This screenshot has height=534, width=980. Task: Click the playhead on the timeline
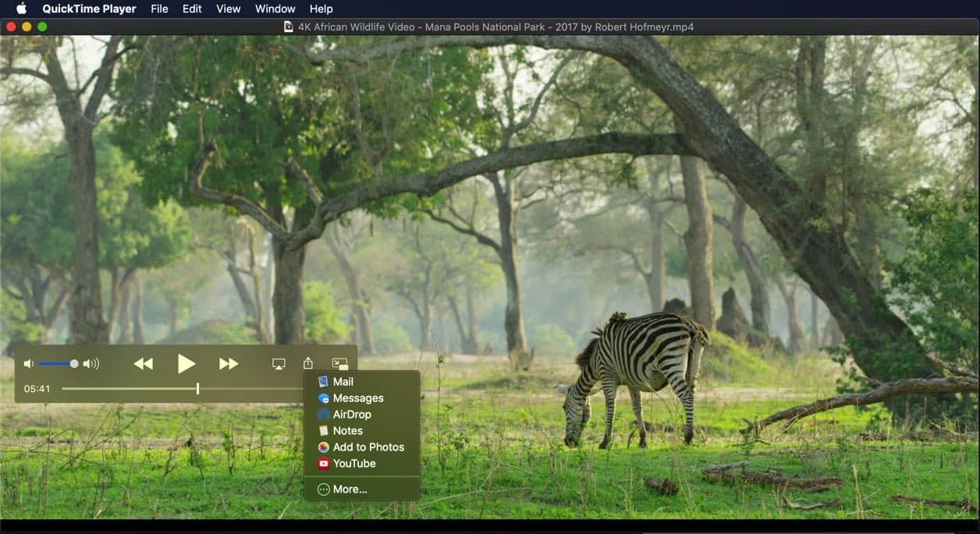(x=197, y=388)
